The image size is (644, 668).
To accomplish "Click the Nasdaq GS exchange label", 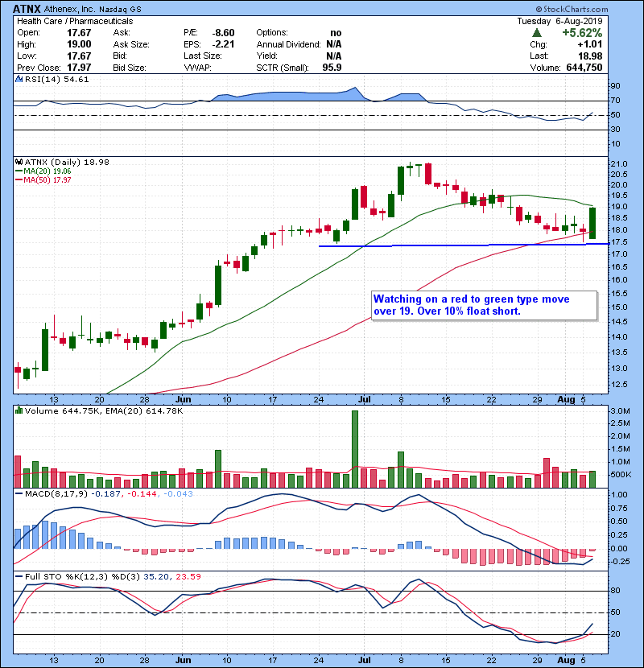I will (121, 10).
